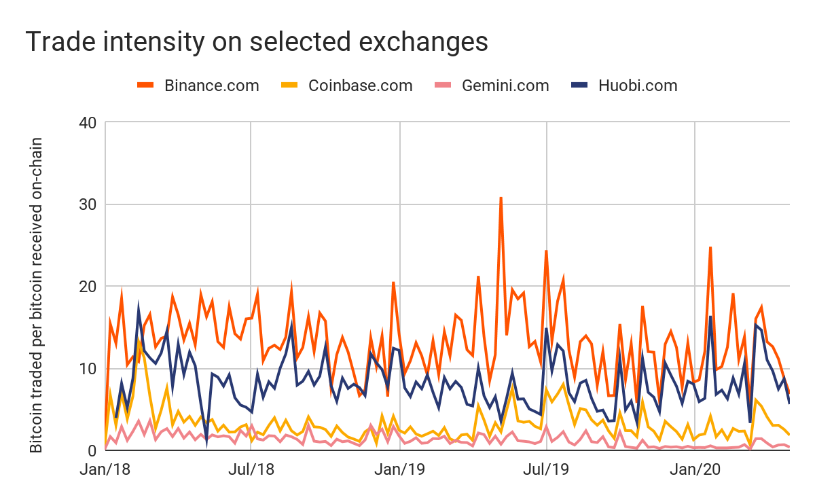The width and height of the screenshot is (815, 504).
Task: Click the chart title 'Trade intensity on selected exchanges'
Action: click(257, 42)
